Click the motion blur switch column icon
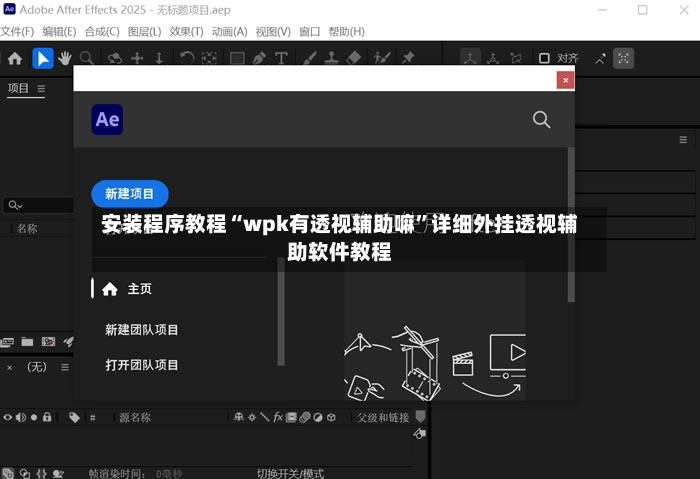Viewport: 700px width, 479px height. (x=304, y=417)
